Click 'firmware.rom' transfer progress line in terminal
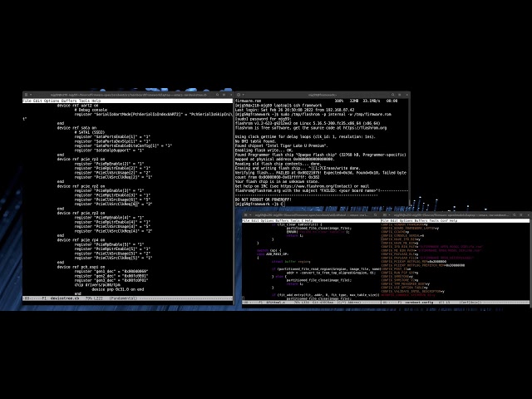 pos(317,101)
